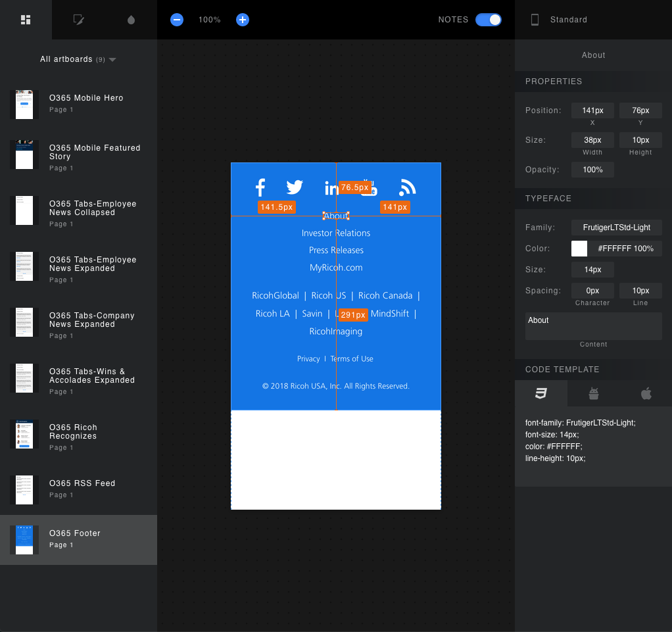Select O365 RSS Feed artboard
The image size is (672, 632).
[78, 489]
